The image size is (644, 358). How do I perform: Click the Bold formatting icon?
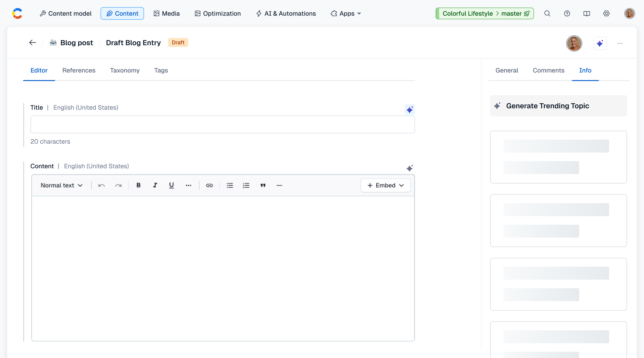tap(138, 185)
